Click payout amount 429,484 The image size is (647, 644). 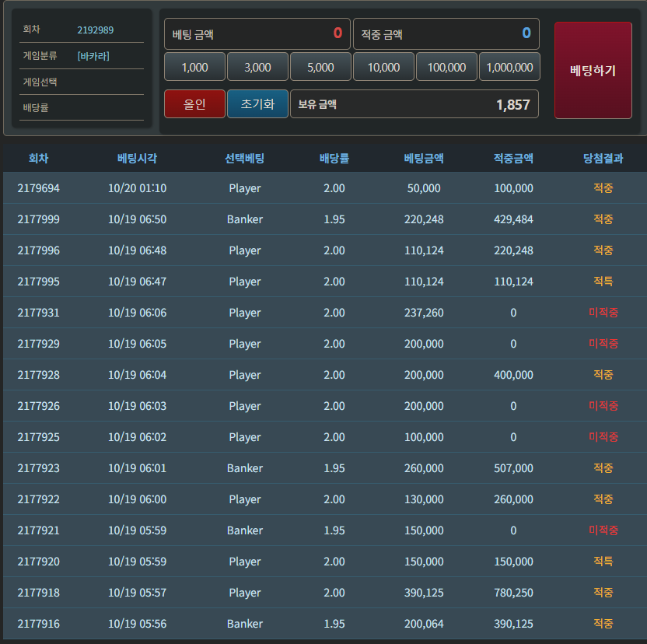click(x=513, y=219)
